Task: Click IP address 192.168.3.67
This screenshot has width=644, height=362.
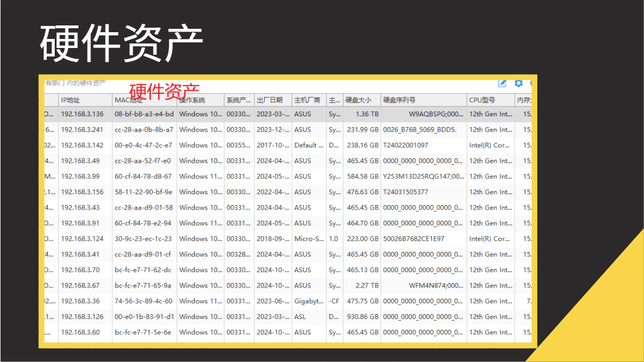Action: (x=80, y=286)
